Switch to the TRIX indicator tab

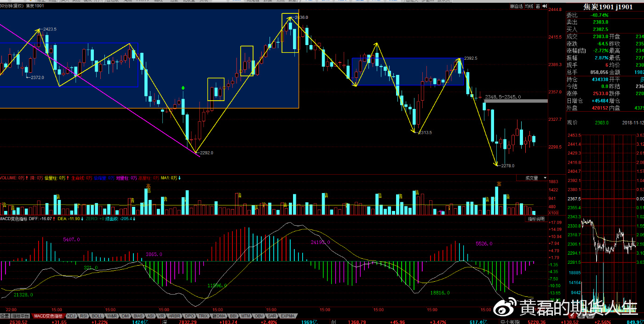pyautogui.click(x=203, y=316)
